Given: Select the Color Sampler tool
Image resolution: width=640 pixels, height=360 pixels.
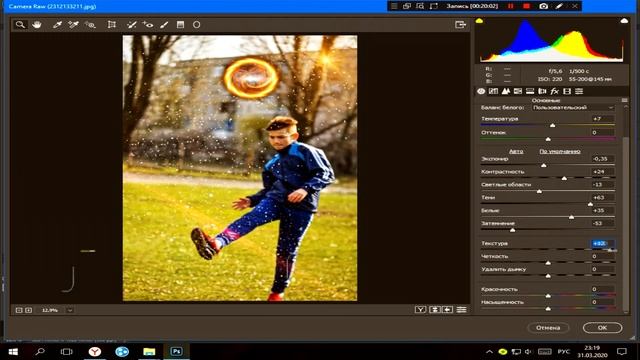Looking at the screenshot, I should pos(73,24).
